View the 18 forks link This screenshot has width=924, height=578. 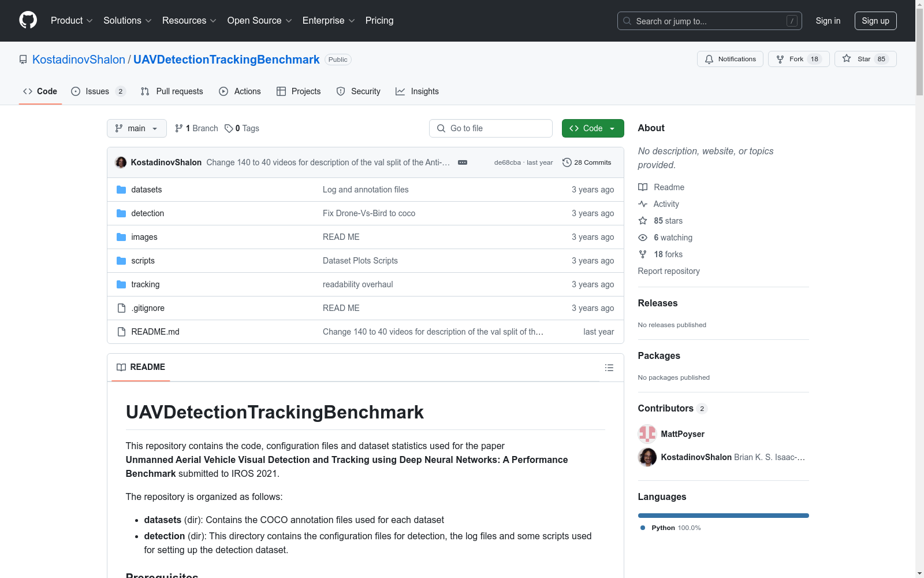click(x=660, y=254)
